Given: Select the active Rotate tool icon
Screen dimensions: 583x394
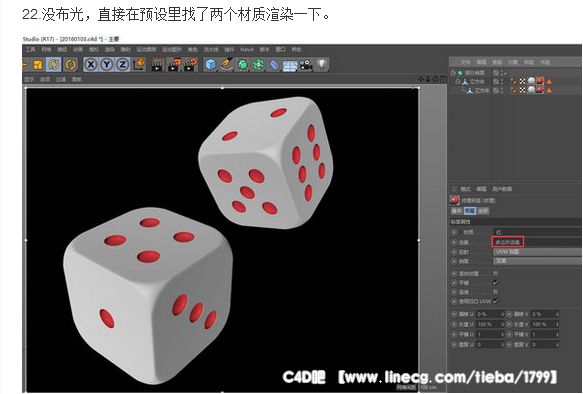Looking at the screenshot, I should pyautogui.click(x=54, y=65).
